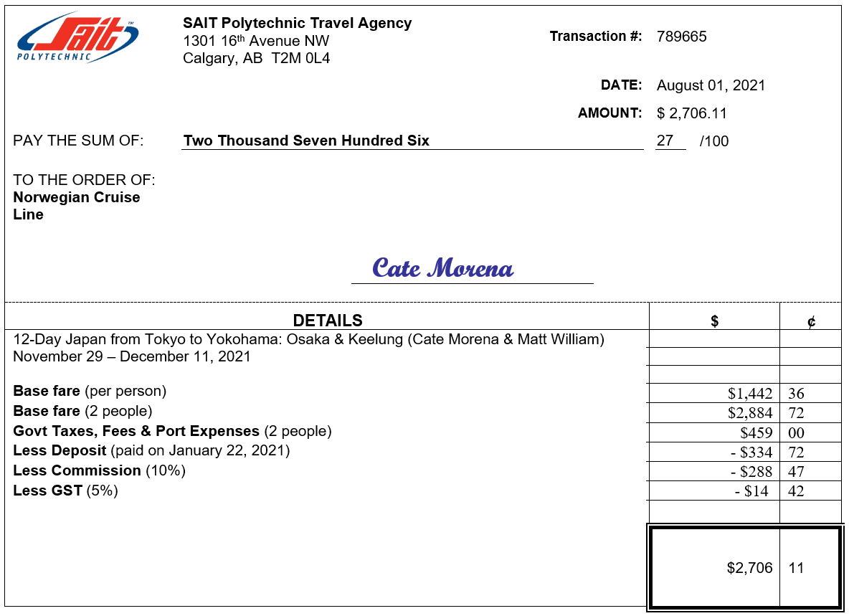Click the amount $ 2,706.11 field

coord(692,113)
